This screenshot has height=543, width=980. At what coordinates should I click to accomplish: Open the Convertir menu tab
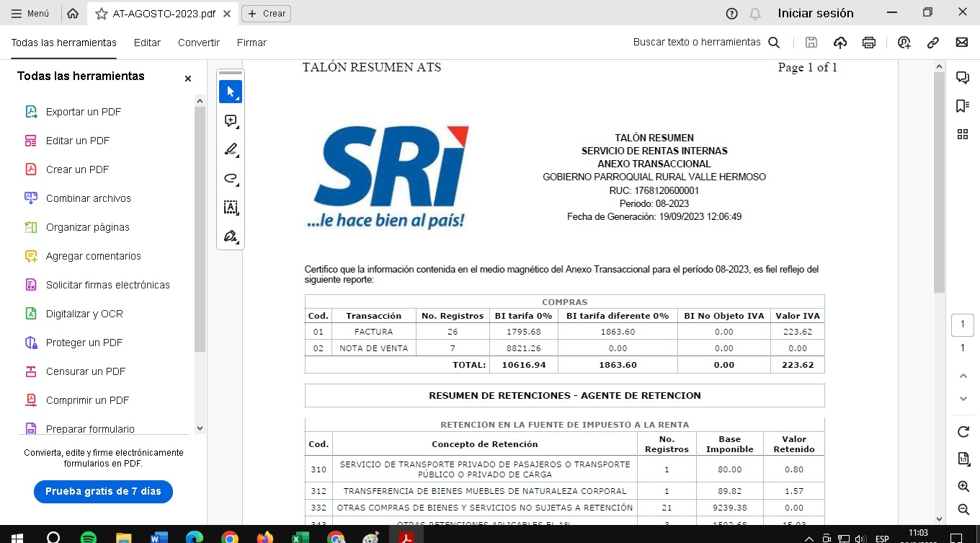click(x=199, y=43)
